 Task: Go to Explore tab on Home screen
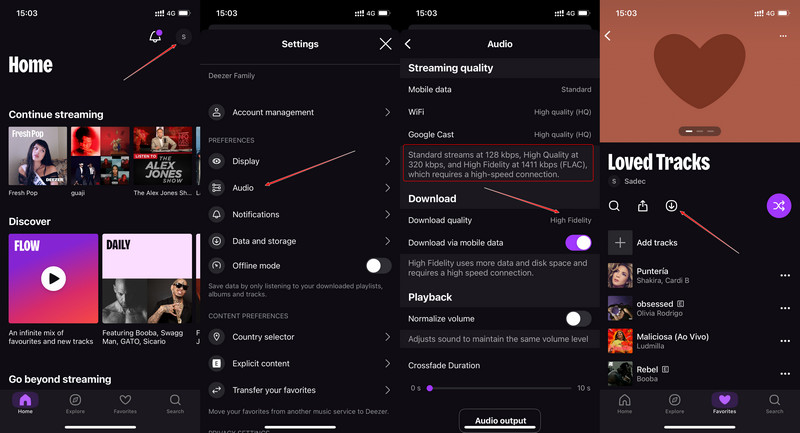tap(75, 403)
